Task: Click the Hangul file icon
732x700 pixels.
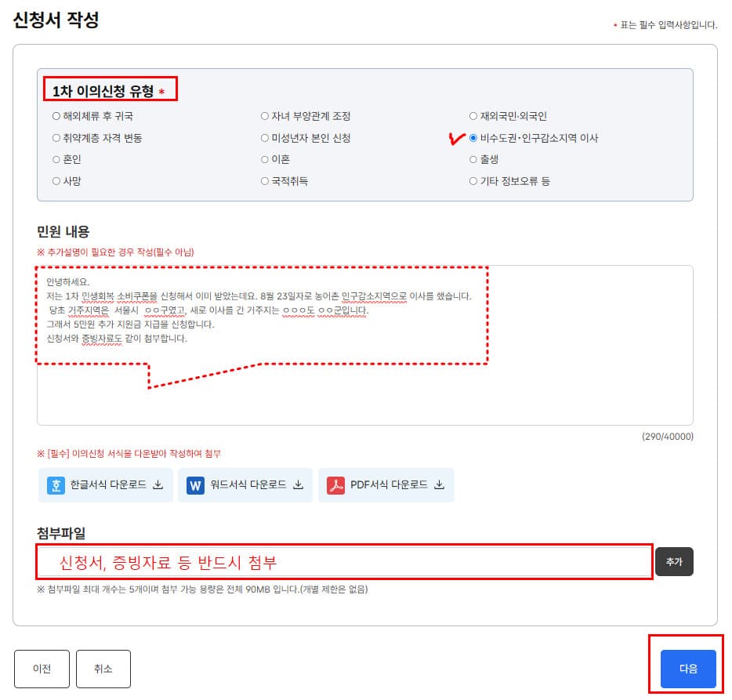Action: coord(56,485)
